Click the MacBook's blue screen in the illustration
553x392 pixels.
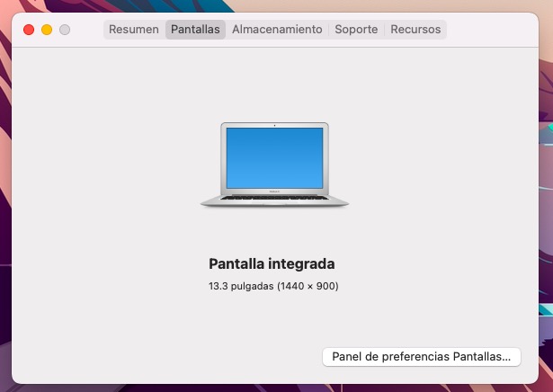274,156
